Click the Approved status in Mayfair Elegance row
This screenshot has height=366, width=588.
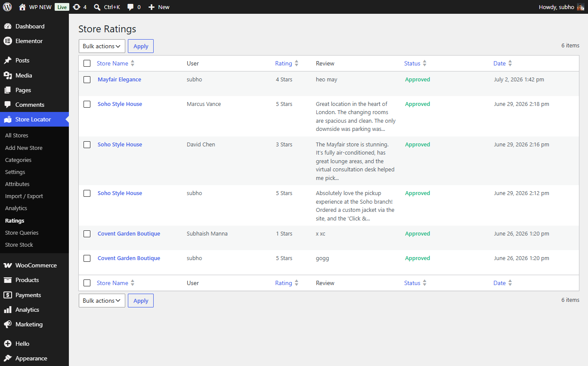(x=418, y=80)
